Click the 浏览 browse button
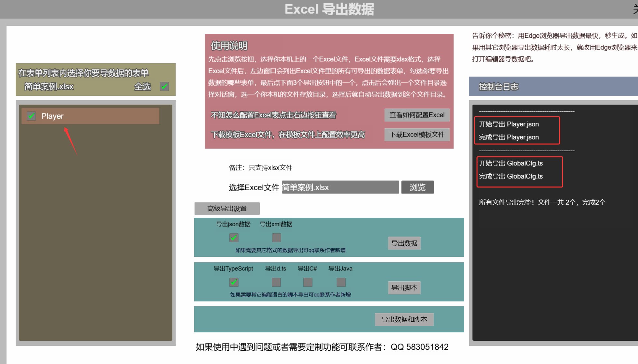This screenshot has height=364, width=638. point(417,187)
